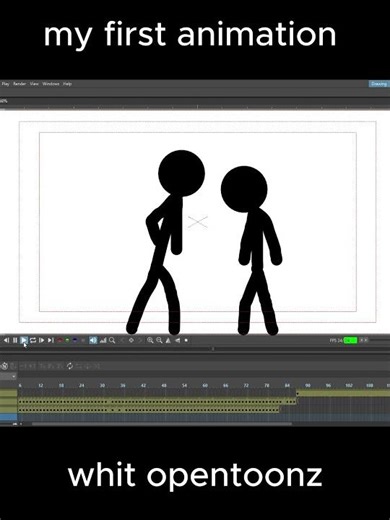This screenshot has height=520, width=390.
Task: Click frame 72 on the timeline ruler
Action: coord(246,385)
